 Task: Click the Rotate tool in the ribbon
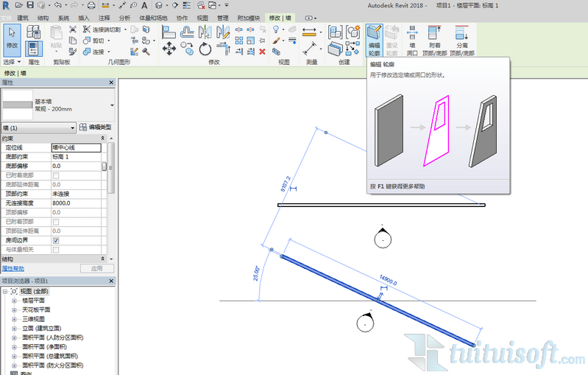coord(205,49)
